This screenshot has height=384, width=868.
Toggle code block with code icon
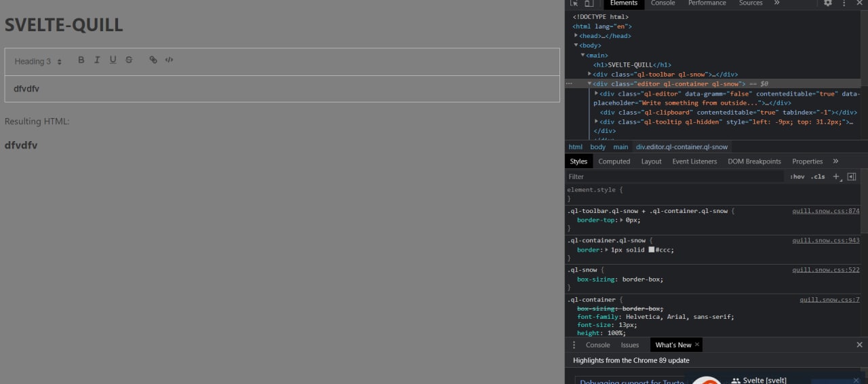[170, 60]
